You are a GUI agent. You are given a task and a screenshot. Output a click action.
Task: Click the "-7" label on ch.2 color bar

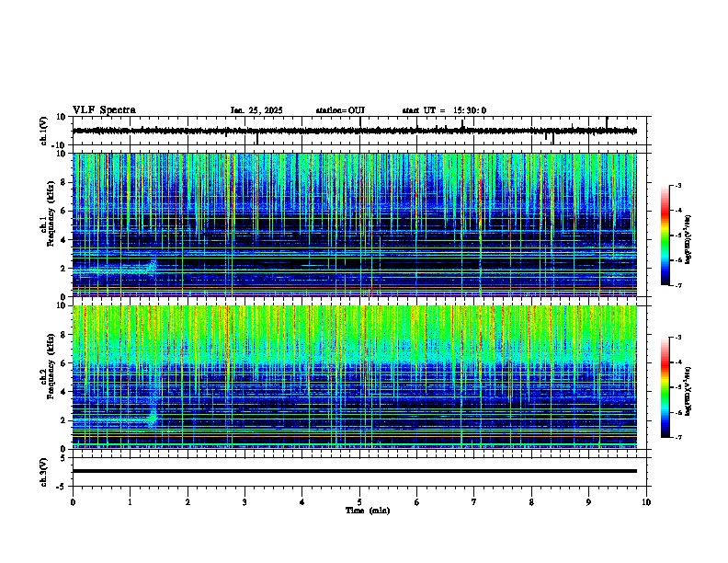[678, 437]
